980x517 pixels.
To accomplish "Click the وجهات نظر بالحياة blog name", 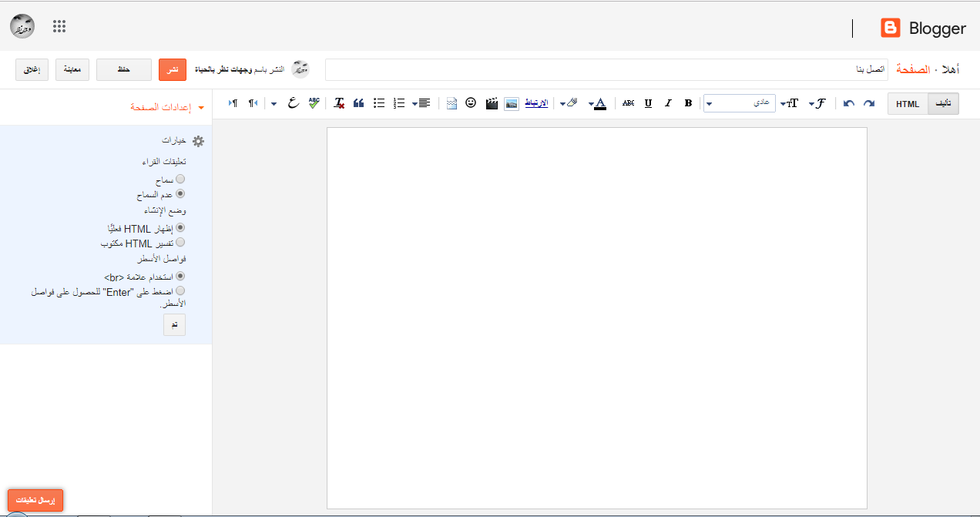I will pos(223,69).
